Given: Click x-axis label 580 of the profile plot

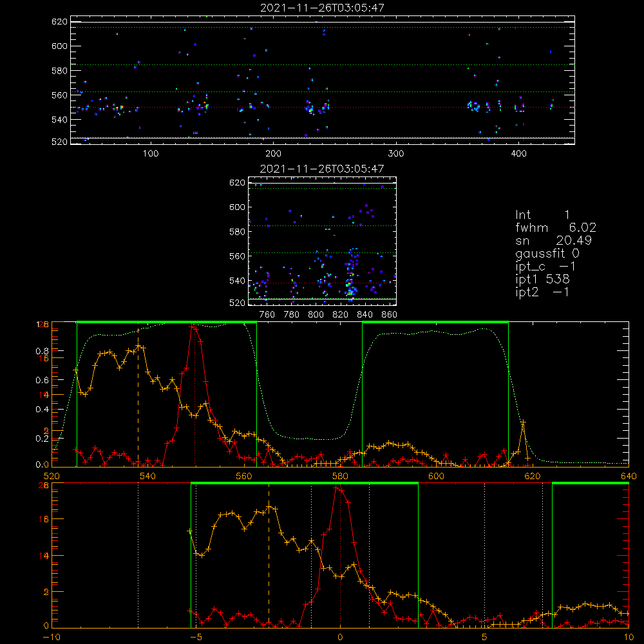Looking at the screenshot, I should coord(340,476).
